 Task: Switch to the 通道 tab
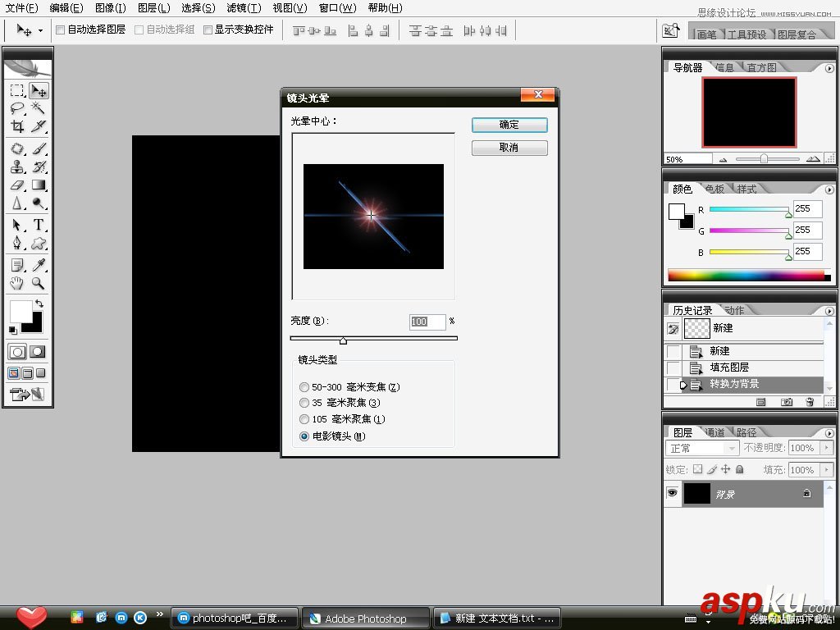tap(716, 431)
